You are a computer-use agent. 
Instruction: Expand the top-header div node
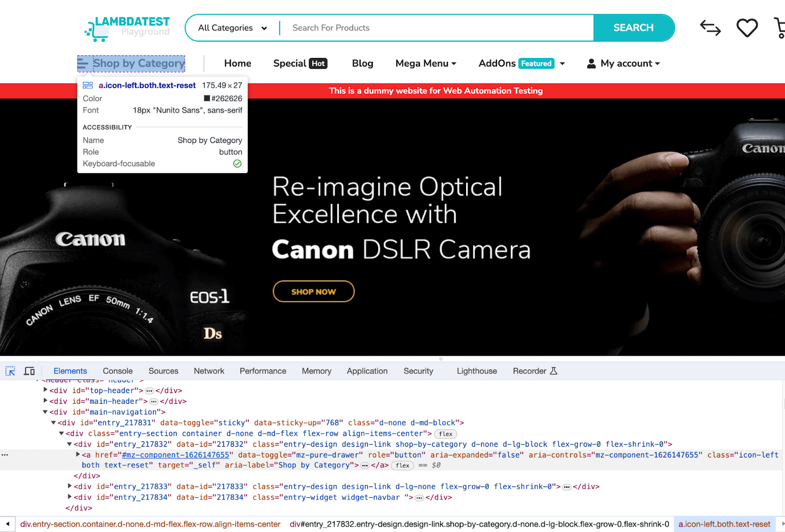click(46, 390)
